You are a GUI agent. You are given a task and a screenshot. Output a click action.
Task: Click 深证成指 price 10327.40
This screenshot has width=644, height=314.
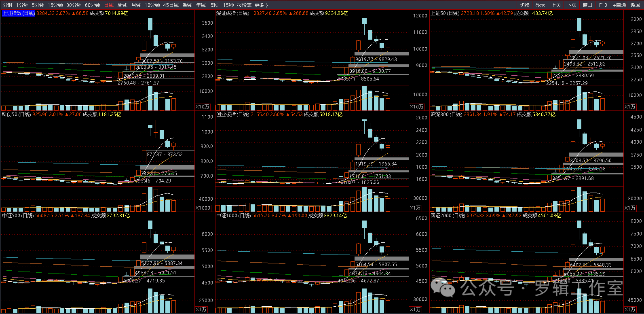pyautogui.click(x=261, y=13)
